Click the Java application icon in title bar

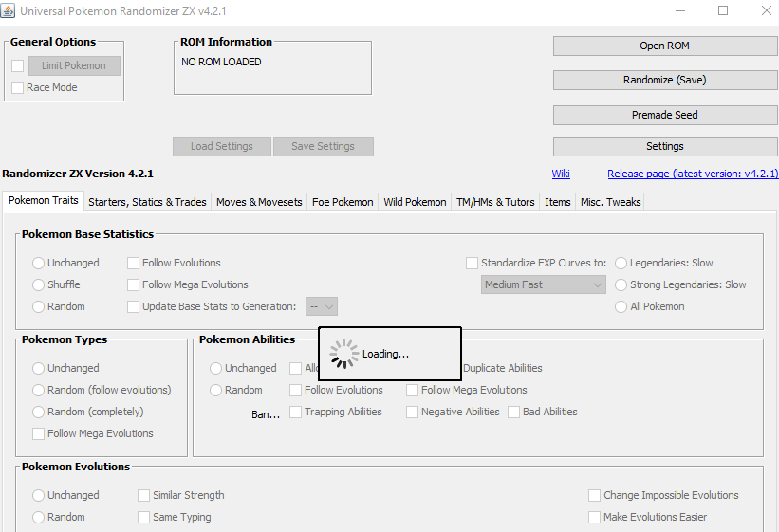click(x=8, y=10)
